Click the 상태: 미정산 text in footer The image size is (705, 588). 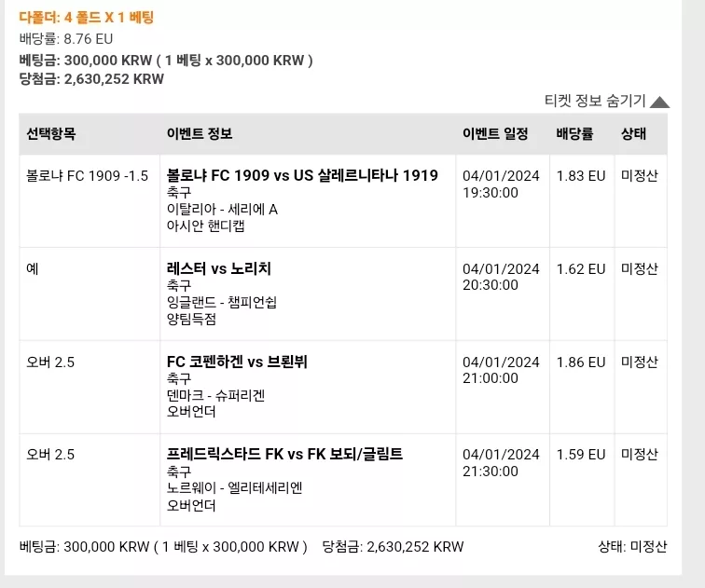pyautogui.click(x=632, y=547)
